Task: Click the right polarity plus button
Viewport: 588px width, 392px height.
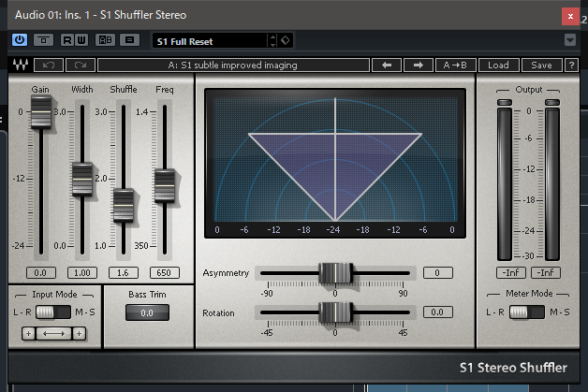Action: [79, 333]
